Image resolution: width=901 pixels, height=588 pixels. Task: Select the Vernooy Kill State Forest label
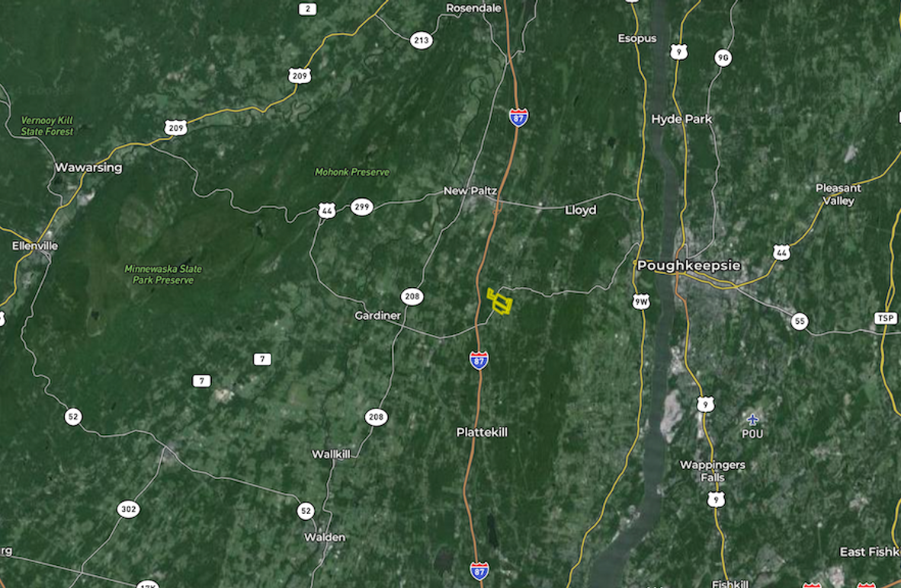tap(47, 126)
